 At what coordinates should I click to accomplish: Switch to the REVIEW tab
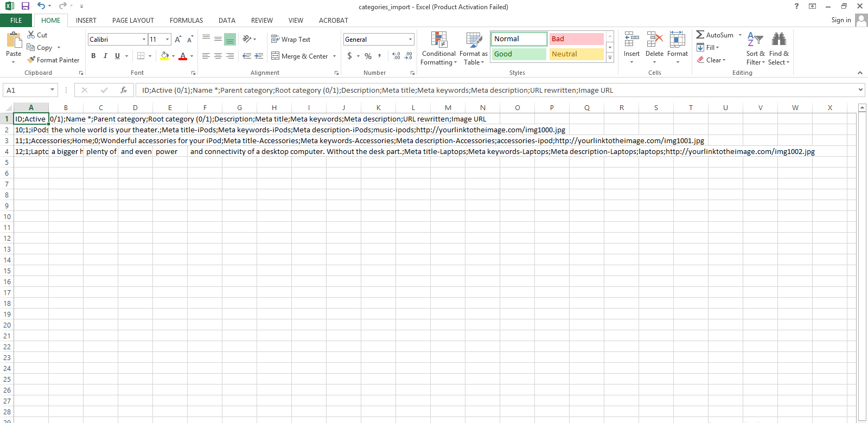pos(261,20)
